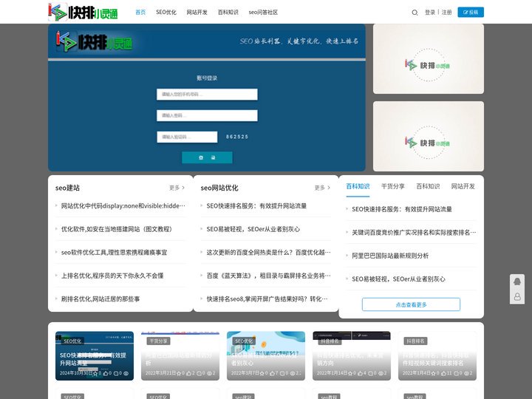Click the 登录 login link
Viewport: 532px width, 399px height.
point(430,13)
